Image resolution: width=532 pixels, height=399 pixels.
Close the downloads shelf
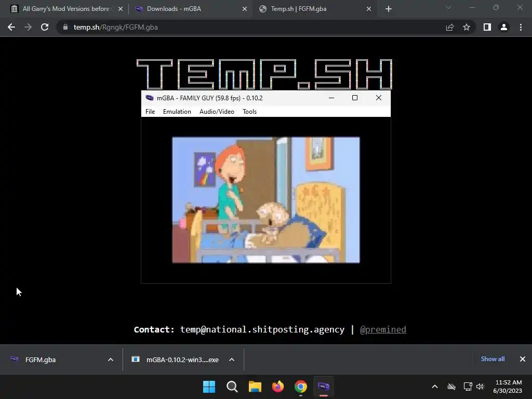pos(523,359)
